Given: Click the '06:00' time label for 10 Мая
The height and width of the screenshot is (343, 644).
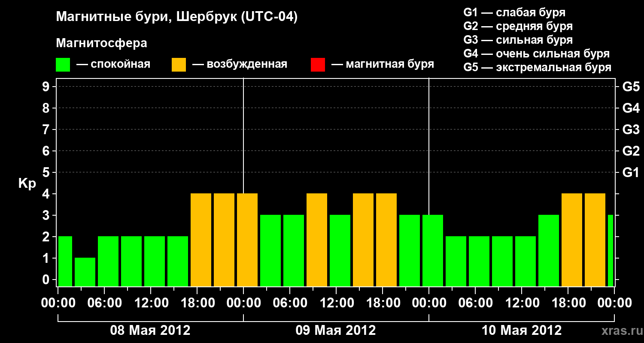Looking at the screenshot, I should coord(475,303).
